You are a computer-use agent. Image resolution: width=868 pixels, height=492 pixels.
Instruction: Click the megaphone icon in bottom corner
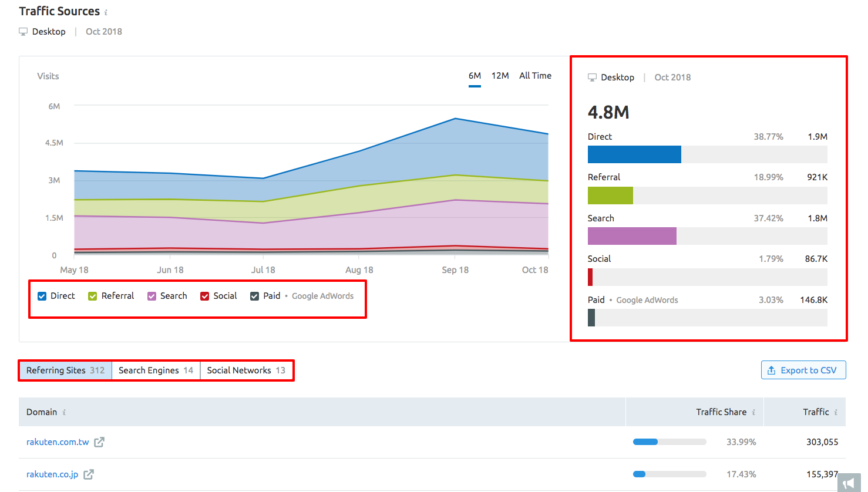(849, 483)
